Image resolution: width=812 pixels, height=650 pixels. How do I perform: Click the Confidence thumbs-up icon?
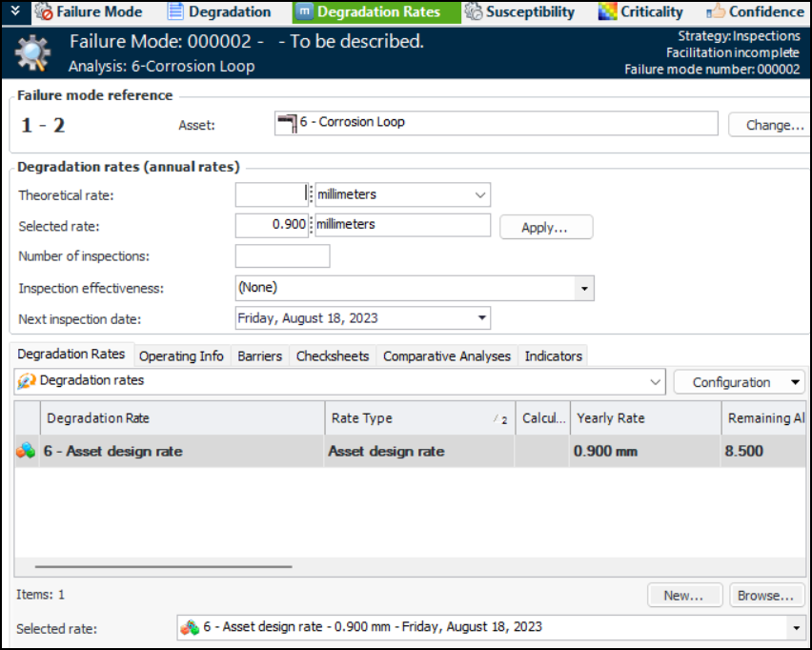pyautogui.click(x=715, y=12)
